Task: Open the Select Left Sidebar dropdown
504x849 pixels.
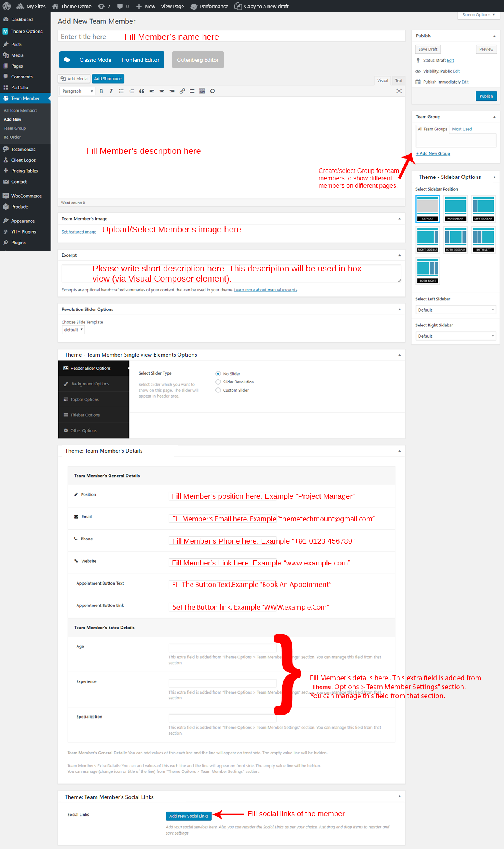Action: [x=455, y=310]
